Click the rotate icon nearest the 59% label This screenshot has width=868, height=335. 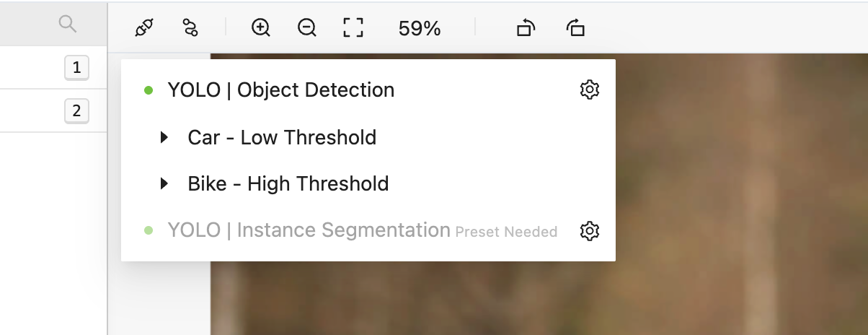pos(526,28)
